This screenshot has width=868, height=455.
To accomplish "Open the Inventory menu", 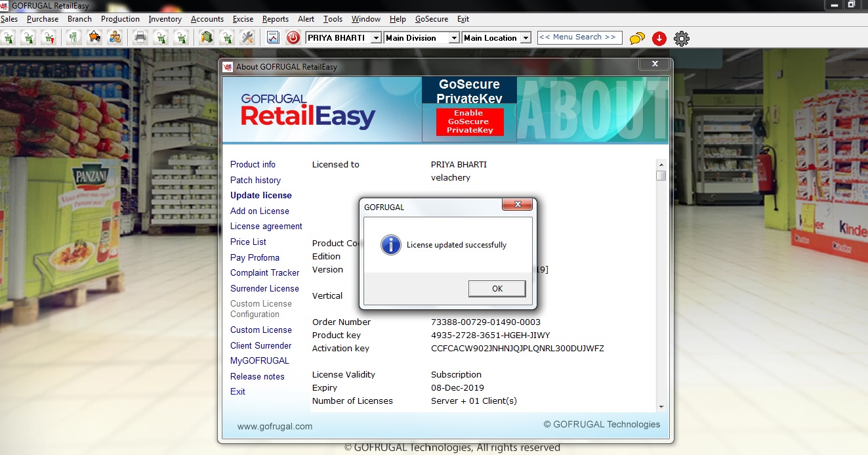I will coord(165,19).
